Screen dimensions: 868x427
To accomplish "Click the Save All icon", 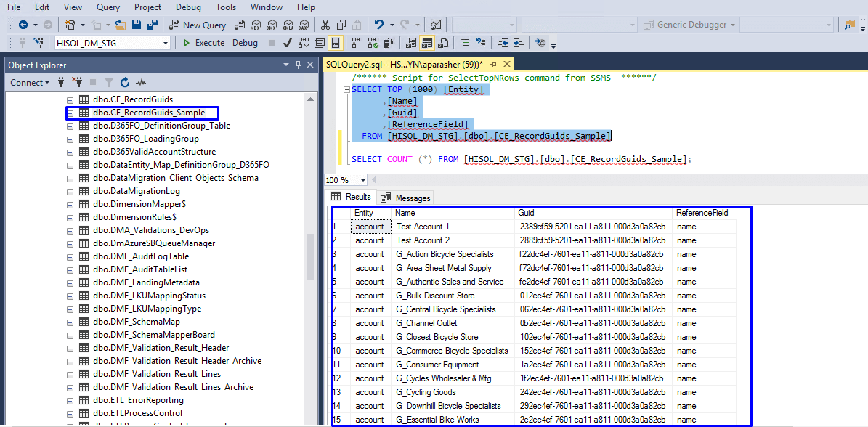I will click(x=153, y=25).
